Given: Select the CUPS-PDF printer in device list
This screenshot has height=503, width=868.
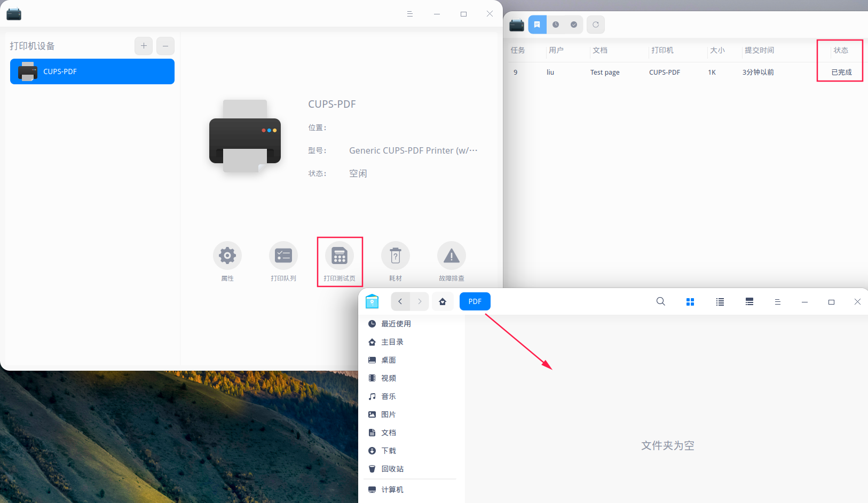Looking at the screenshot, I should click(92, 71).
